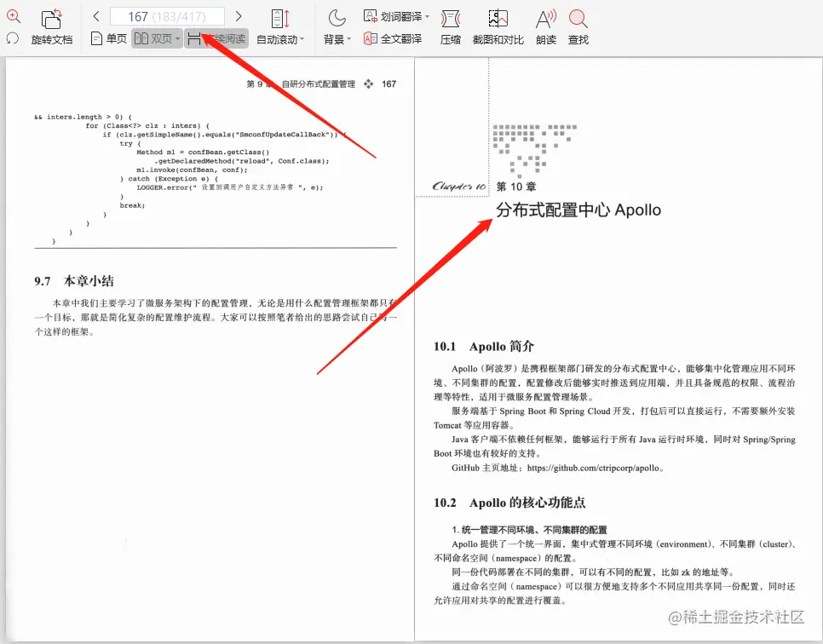
Task: Click the page header number 167
Action: click(x=389, y=84)
